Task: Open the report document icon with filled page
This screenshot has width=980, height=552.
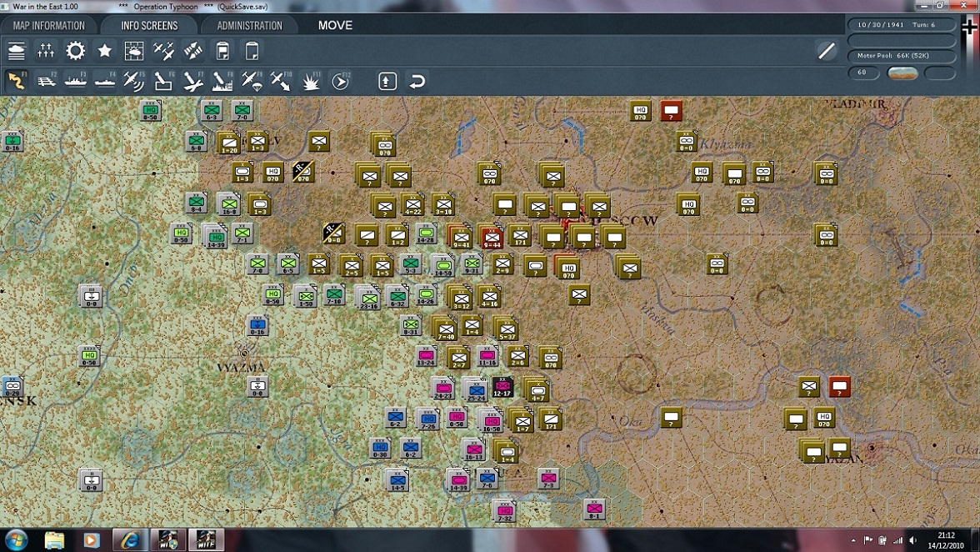Action: (x=222, y=51)
